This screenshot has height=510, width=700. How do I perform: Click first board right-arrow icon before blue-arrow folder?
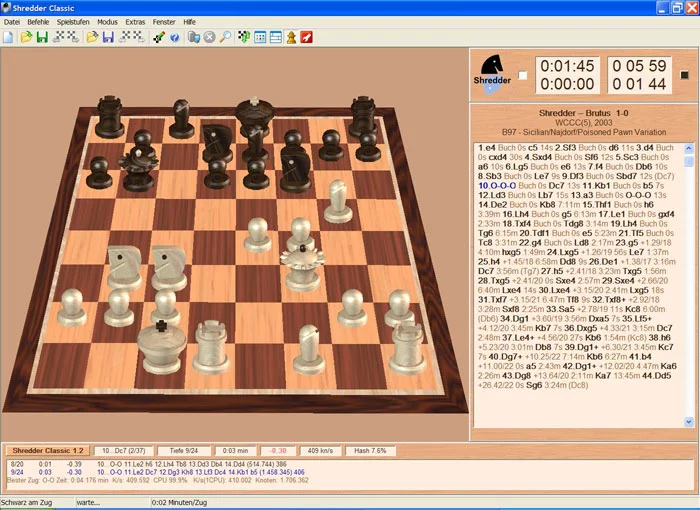click(73, 37)
